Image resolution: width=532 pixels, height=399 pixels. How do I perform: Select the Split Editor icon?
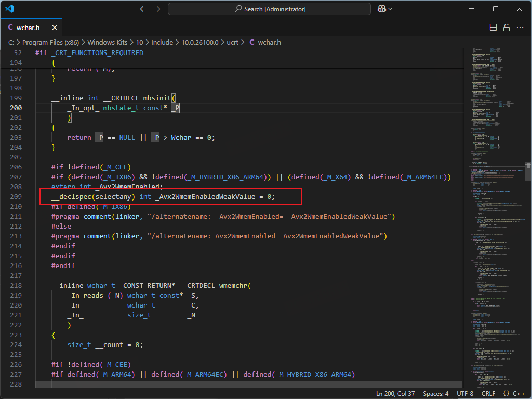click(493, 27)
